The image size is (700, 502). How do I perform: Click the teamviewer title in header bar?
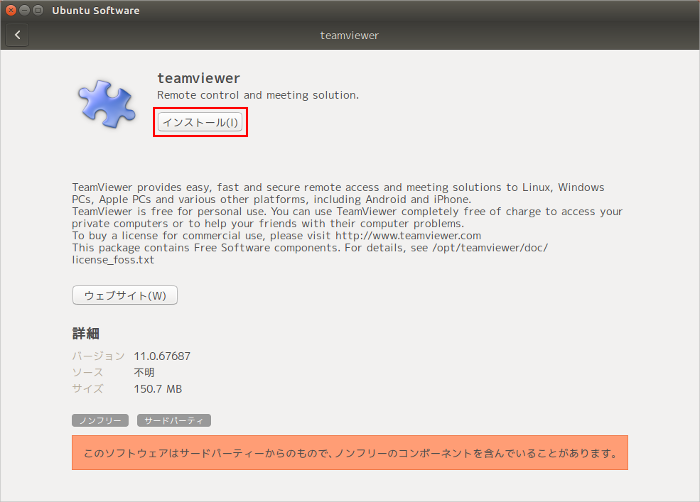coord(350,35)
